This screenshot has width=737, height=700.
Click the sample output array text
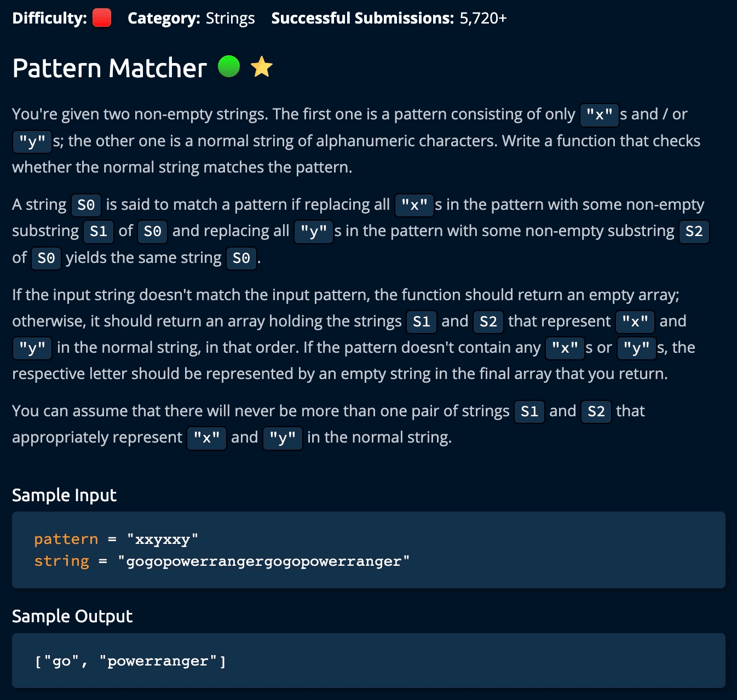130,661
